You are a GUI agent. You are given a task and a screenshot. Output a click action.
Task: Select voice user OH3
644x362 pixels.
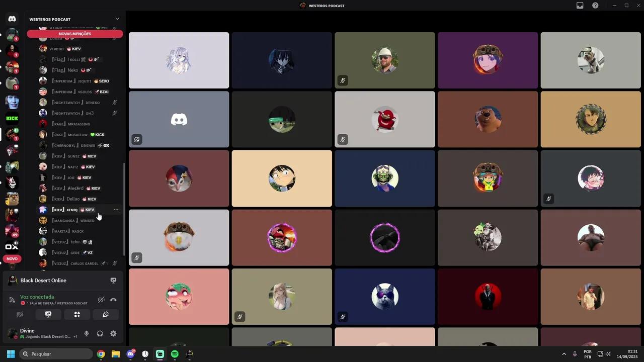click(80, 113)
